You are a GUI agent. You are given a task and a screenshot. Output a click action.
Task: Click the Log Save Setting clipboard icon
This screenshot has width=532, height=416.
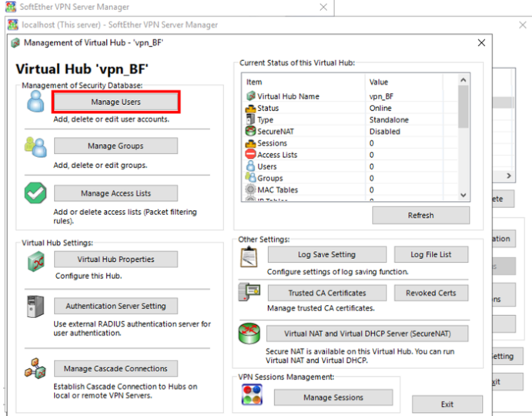tap(249, 256)
